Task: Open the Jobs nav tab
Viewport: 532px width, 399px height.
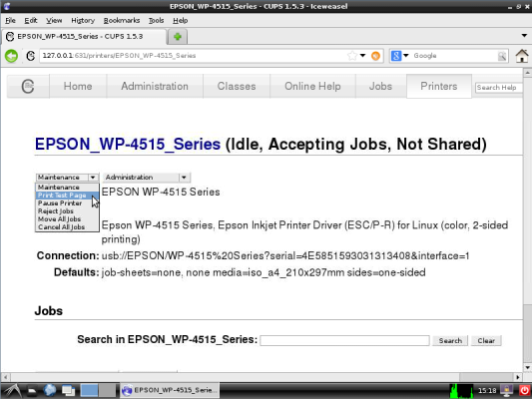Action: 380,86
